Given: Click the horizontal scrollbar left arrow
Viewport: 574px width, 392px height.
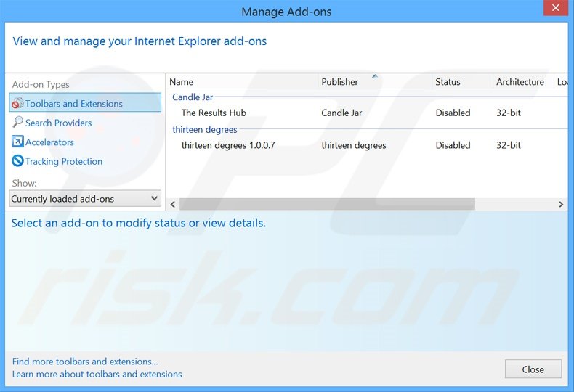Looking at the screenshot, I should tap(173, 205).
